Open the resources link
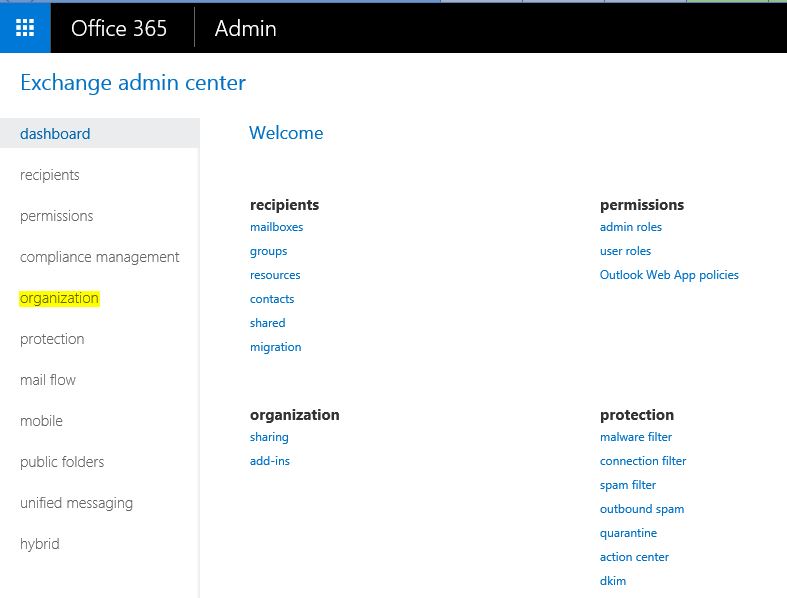This screenshot has width=787, height=598. pos(275,275)
